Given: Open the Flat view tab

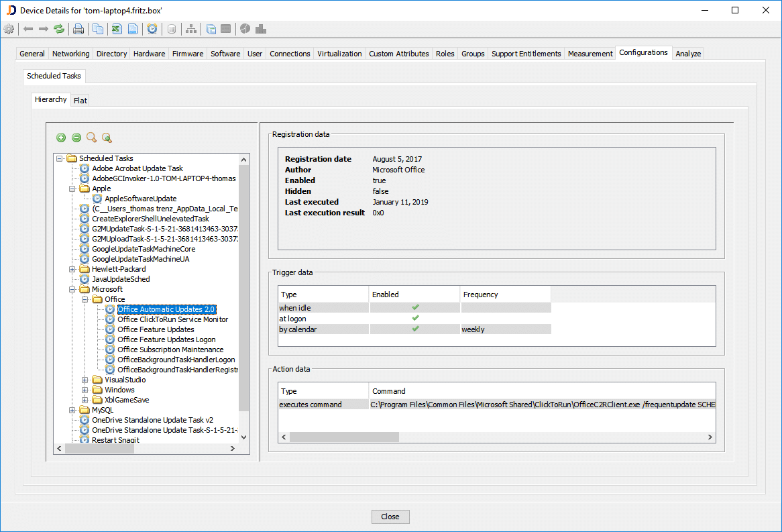Looking at the screenshot, I should pos(80,101).
